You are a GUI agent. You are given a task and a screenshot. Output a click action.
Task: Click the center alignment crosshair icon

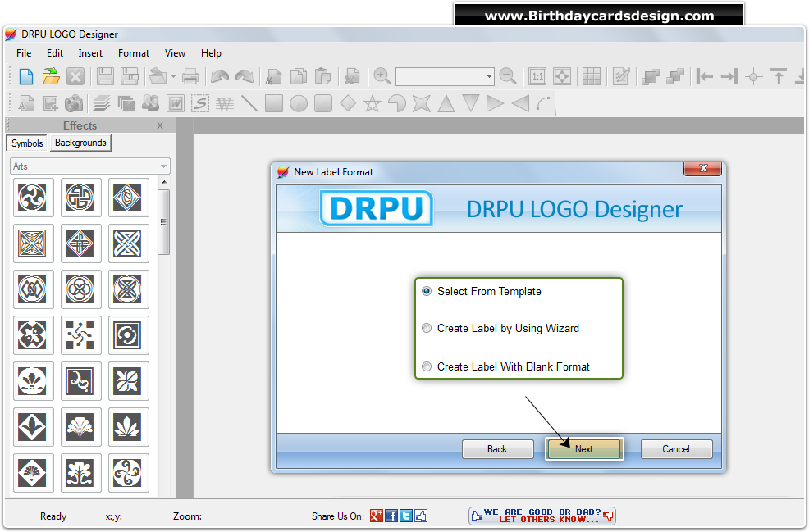(x=754, y=77)
